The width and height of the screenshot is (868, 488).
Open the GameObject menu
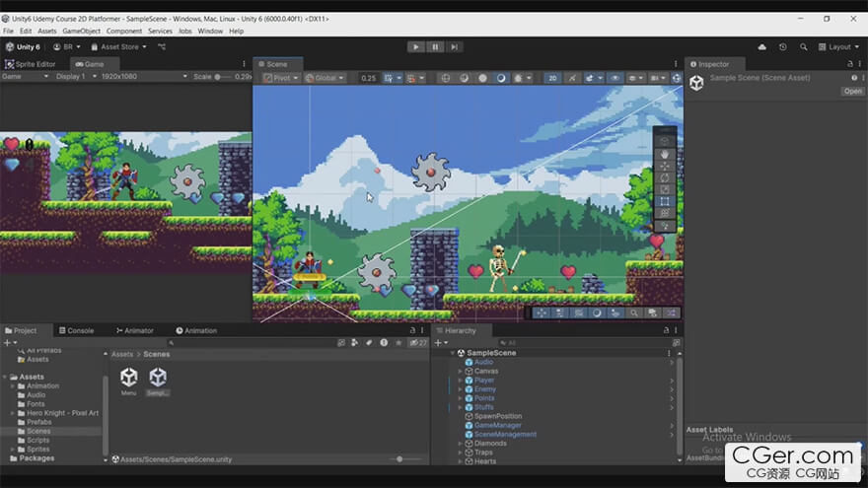[x=81, y=31]
